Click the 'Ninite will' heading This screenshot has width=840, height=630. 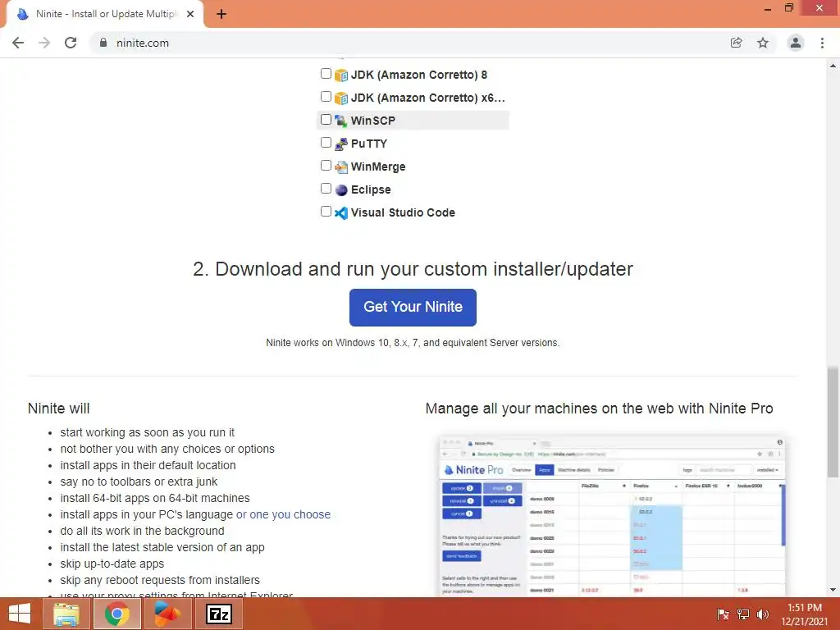pyautogui.click(x=58, y=409)
